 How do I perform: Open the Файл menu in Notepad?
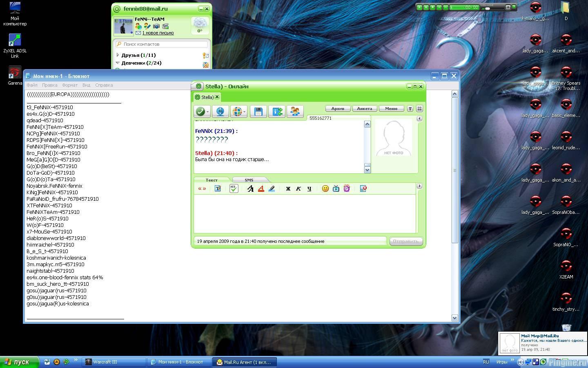(32, 85)
